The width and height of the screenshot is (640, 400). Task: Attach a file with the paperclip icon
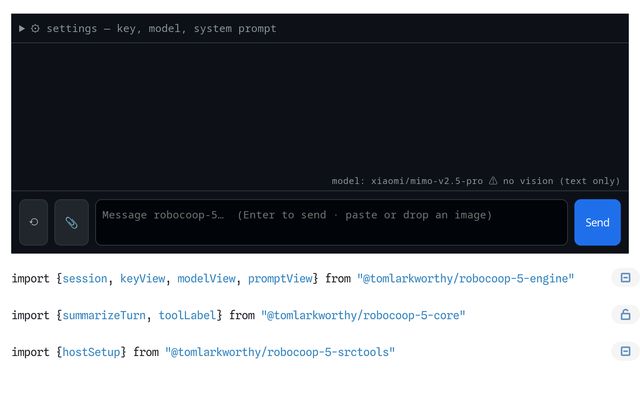point(71,222)
